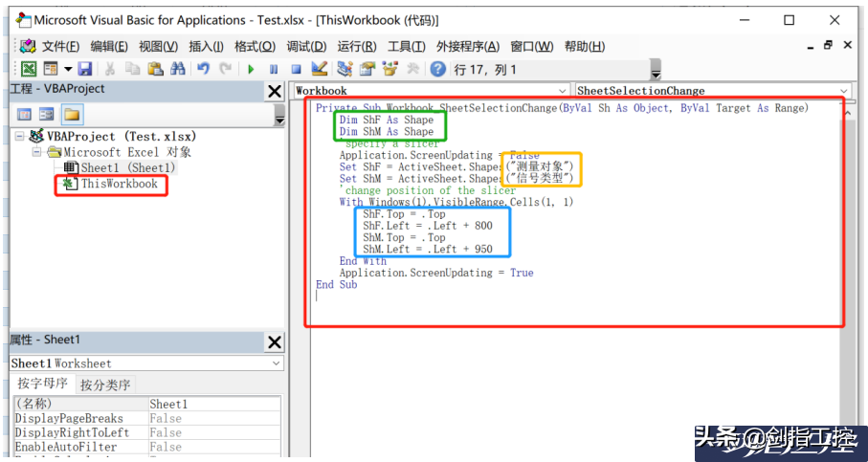868x462 pixels.
Task: Click the Paste clipboard icon
Action: [x=156, y=69]
